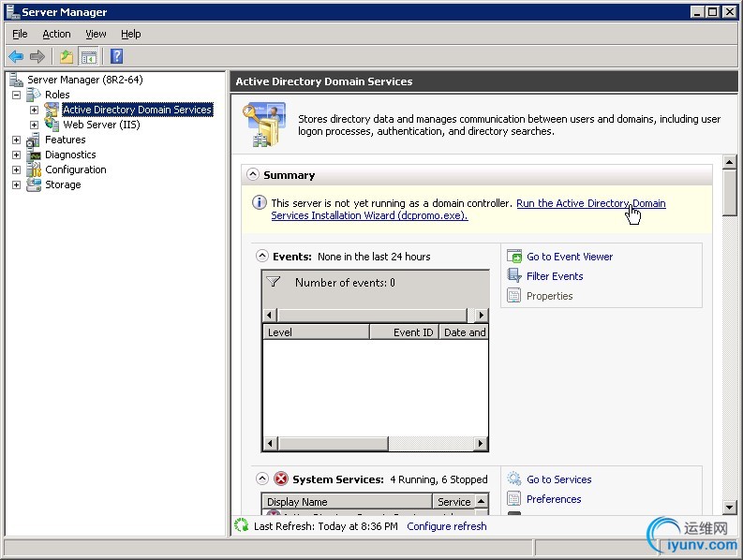Click the Roles node icon in tree
Screen dimensions: 743x560
coord(34,95)
